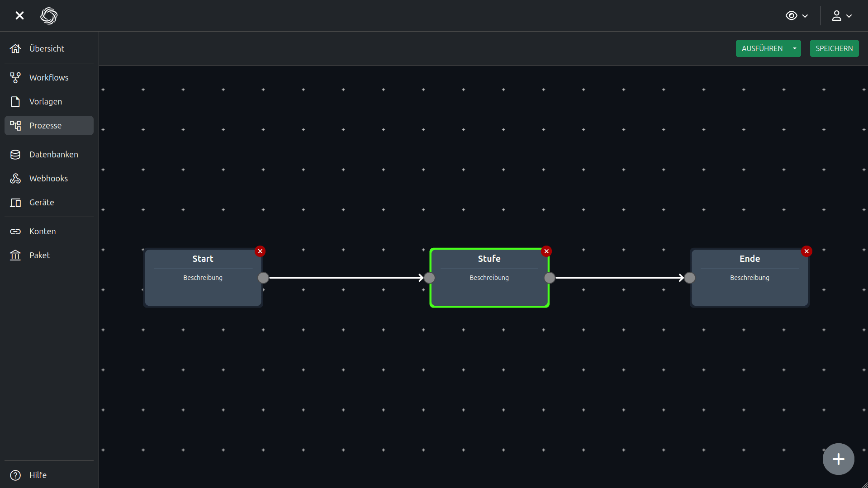Expand the user account menu

point(842,16)
